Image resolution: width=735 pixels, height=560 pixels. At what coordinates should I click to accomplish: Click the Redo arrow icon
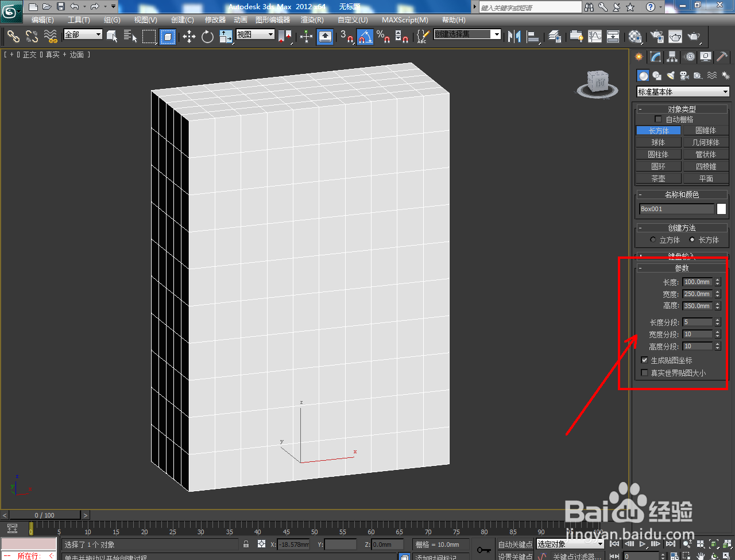click(95, 7)
